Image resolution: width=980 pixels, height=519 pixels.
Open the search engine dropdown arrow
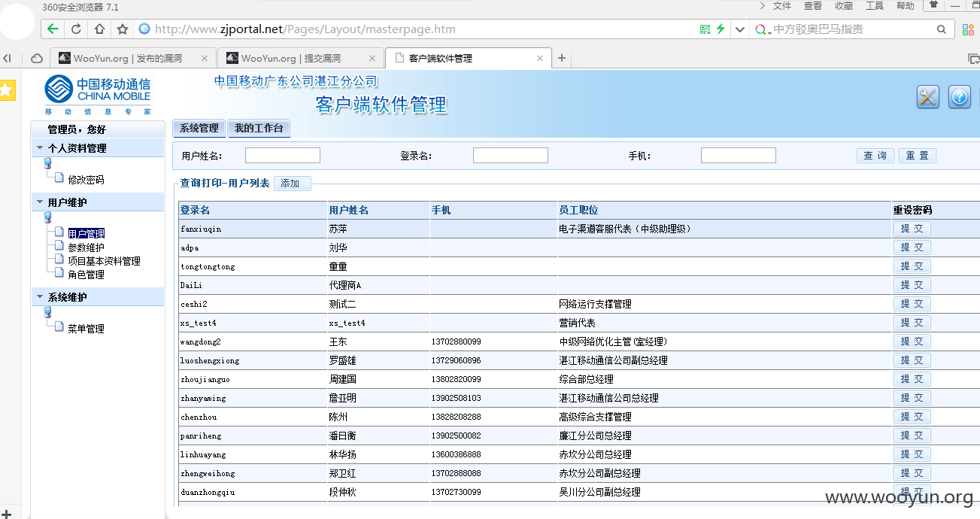(769, 32)
